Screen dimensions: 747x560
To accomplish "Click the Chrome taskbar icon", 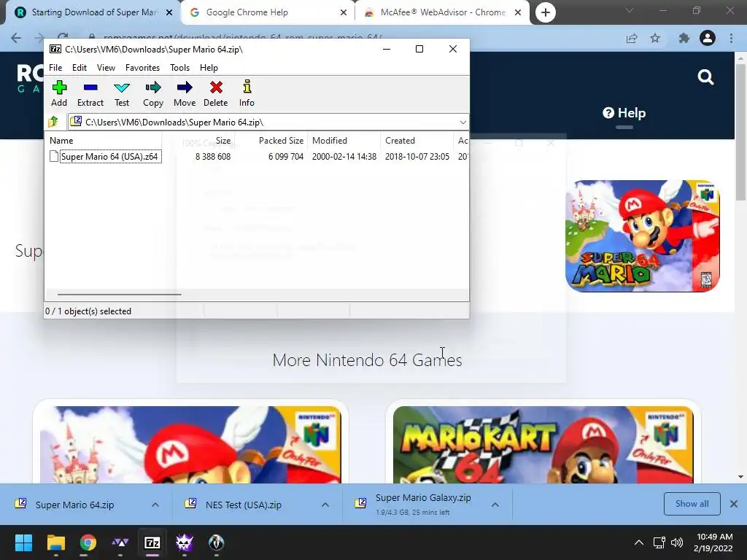I will click(88, 542).
